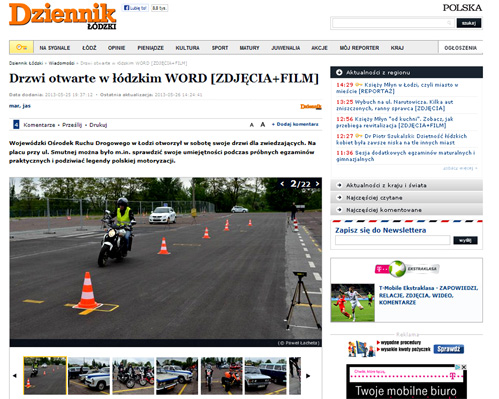Select the vintage Fiat and van thumbnail

pyautogui.click(x=266, y=376)
